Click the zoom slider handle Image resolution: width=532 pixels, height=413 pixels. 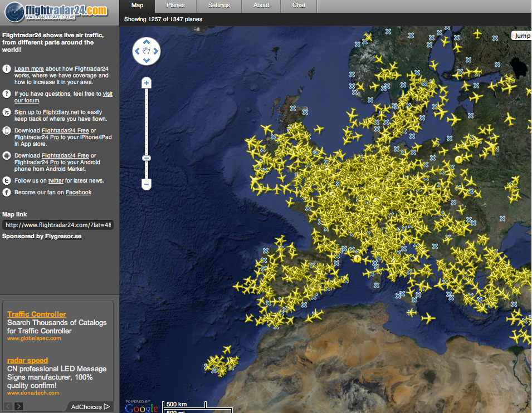coord(147,158)
